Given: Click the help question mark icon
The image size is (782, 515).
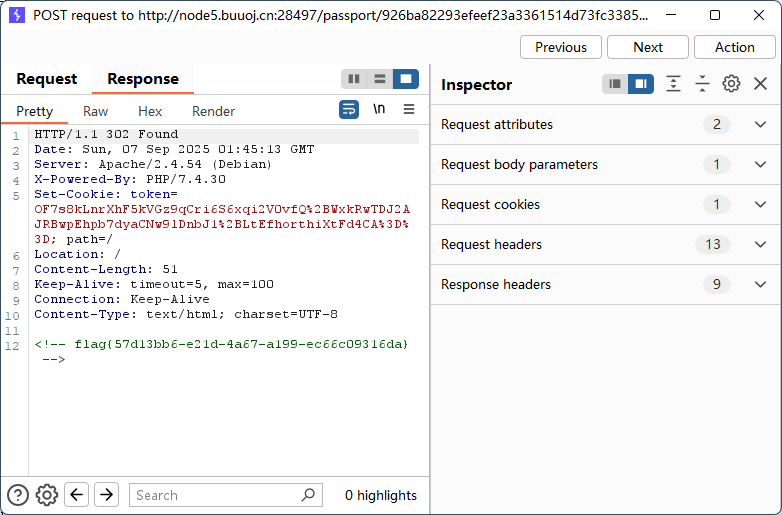Looking at the screenshot, I should (18, 494).
